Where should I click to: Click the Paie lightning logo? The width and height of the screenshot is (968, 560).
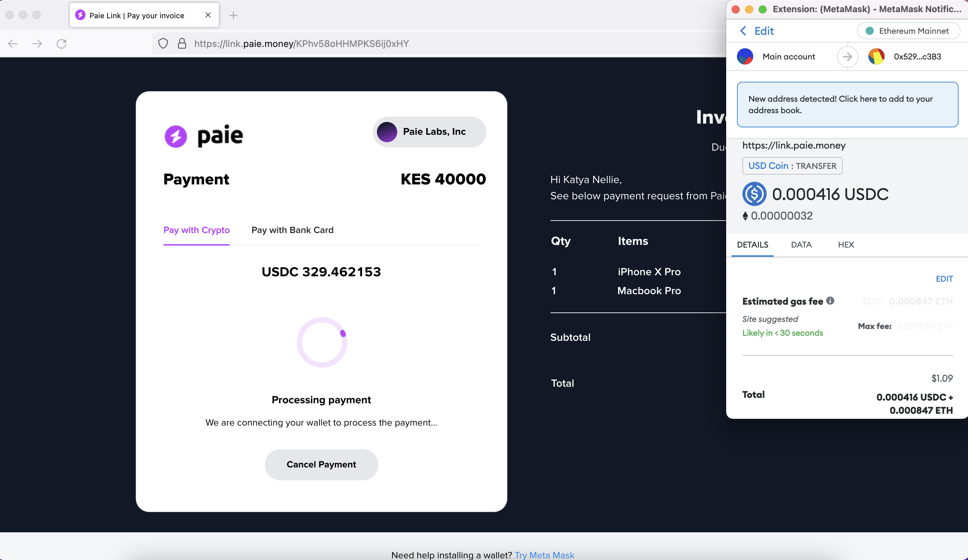(176, 136)
